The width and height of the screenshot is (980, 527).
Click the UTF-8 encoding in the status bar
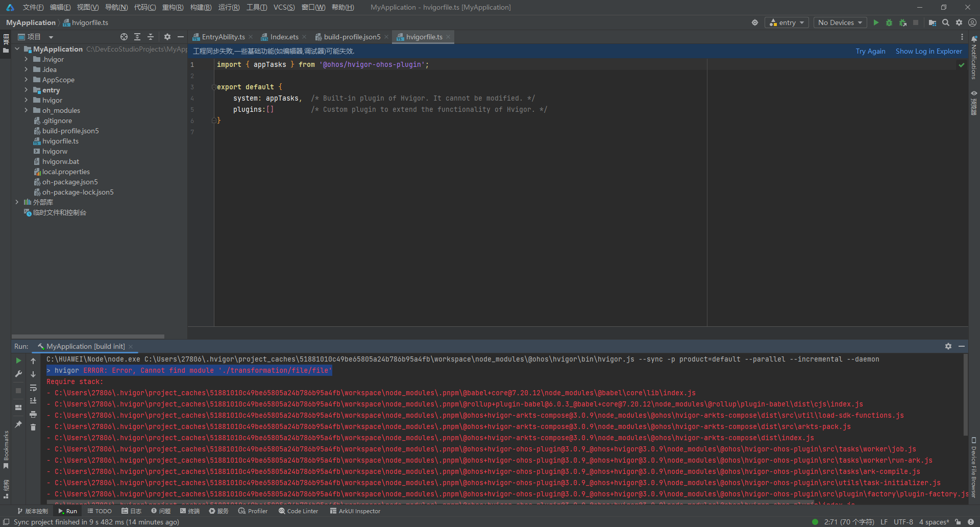coord(903,522)
